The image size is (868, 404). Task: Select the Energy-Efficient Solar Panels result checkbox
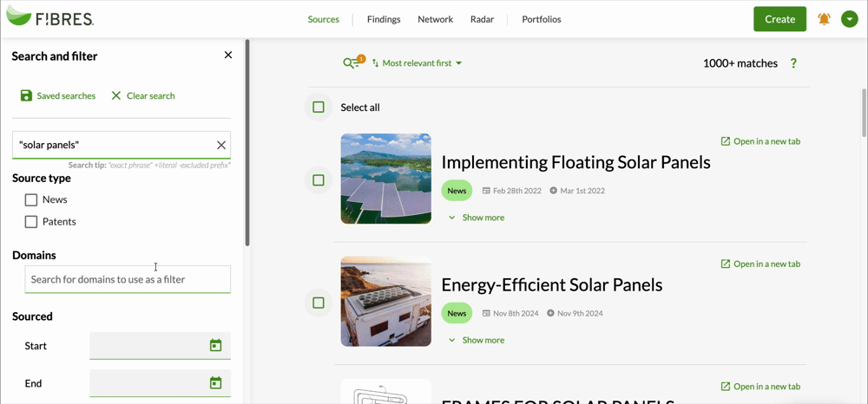tap(319, 303)
